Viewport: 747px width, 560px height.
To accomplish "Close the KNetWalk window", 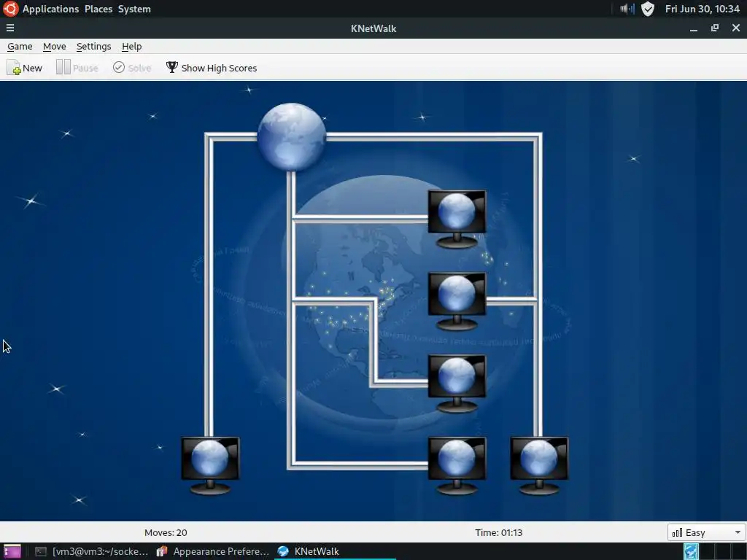I will (x=735, y=28).
